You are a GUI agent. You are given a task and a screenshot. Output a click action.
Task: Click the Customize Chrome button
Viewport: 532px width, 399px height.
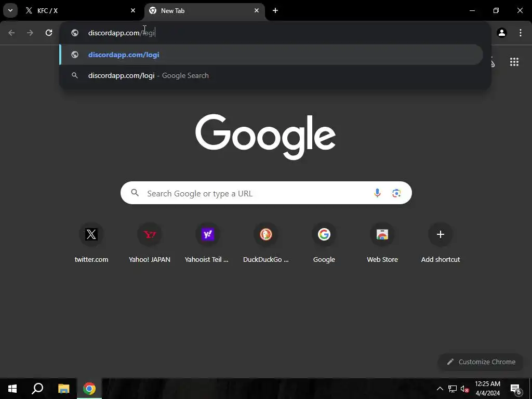tap(481, 362)
